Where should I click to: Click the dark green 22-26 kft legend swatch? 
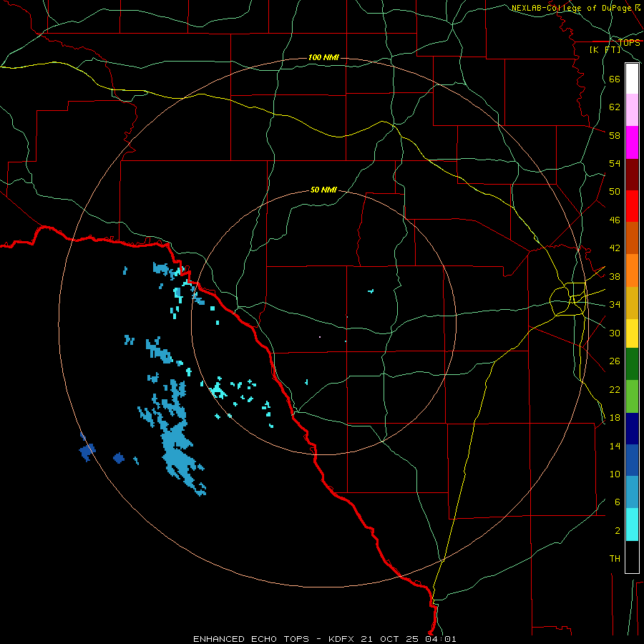pyautogui.click(x=632, y=364)
